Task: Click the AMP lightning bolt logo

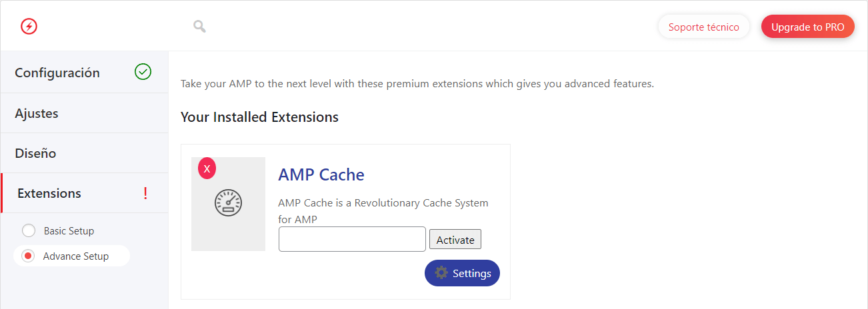Action: [x=29, y=27]
